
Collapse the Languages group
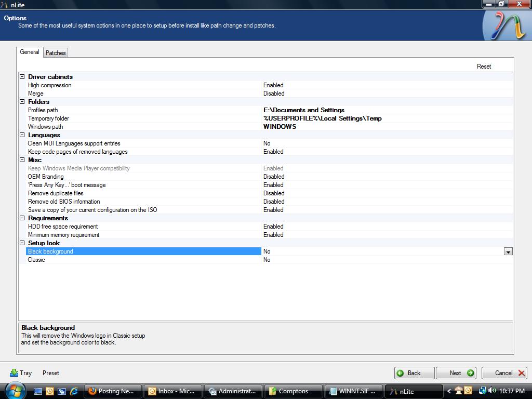[x=22, y=135]
